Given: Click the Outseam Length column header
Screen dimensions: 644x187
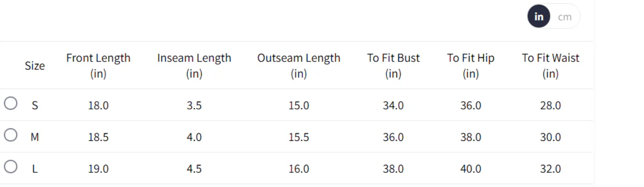Looking at the screenshot, I should 299,65.
